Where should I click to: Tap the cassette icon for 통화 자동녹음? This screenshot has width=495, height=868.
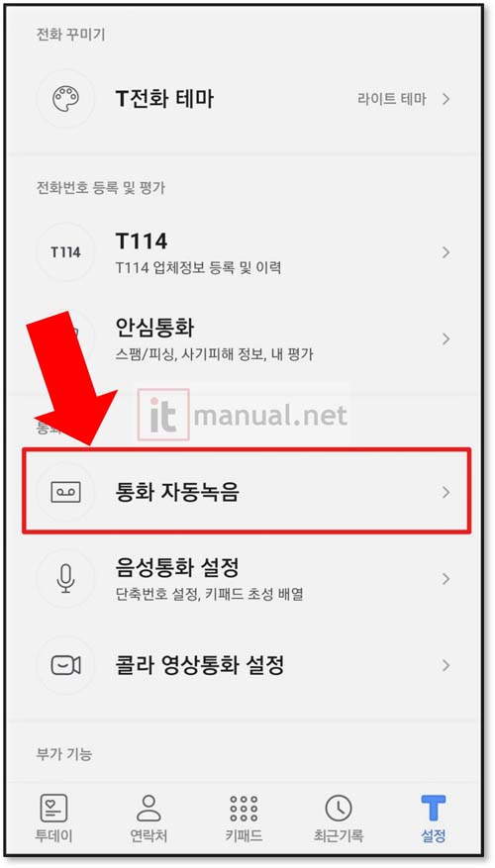click(66, 492)
